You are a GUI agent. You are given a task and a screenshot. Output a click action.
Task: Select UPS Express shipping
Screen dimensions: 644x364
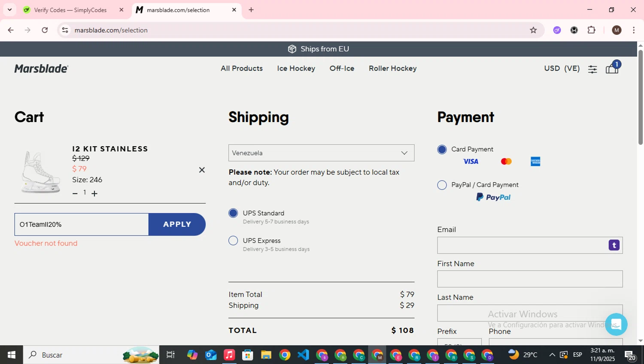233,241
